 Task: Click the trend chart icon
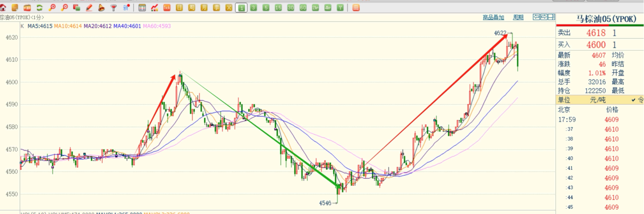click(154, 8)
